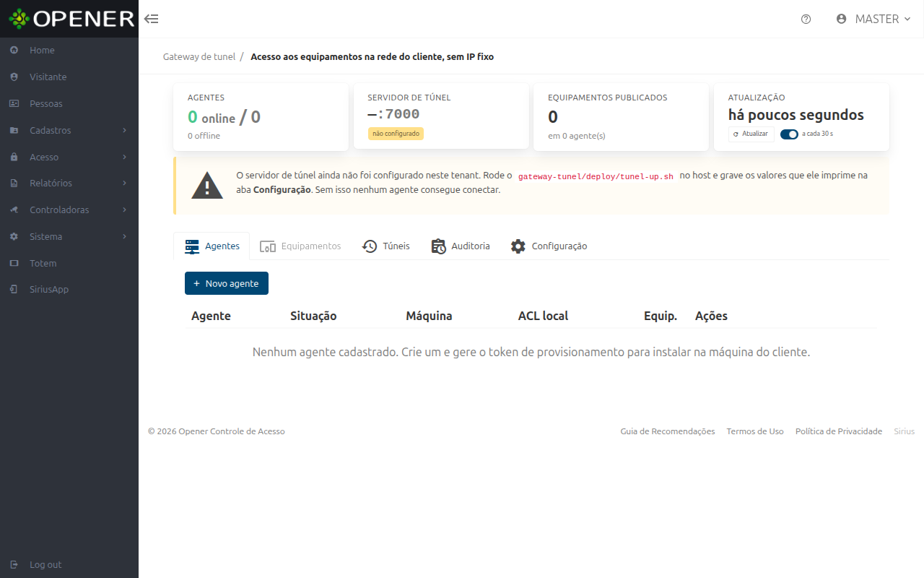
Task: Click the ACL local column header
Action: coord(543,316)
